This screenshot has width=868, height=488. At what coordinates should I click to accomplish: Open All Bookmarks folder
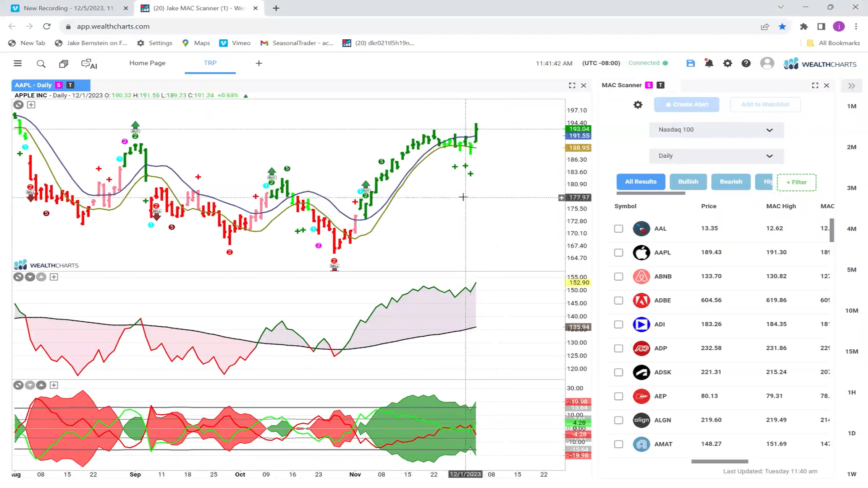tap(834, 43)
